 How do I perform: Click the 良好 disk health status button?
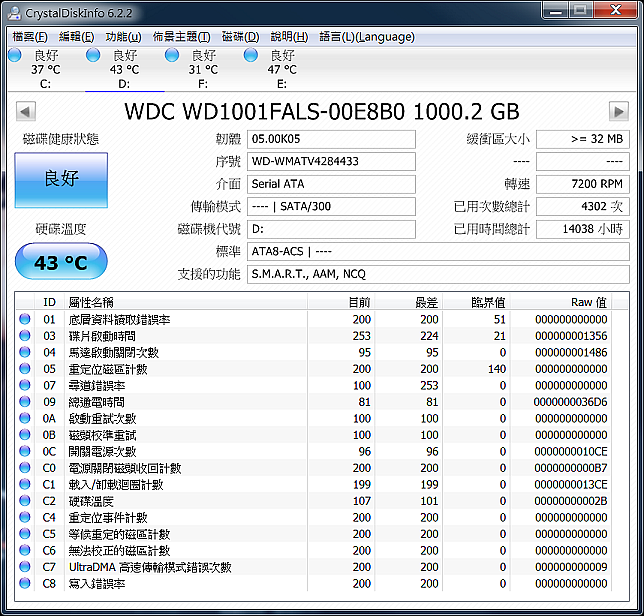click(61, 180)
